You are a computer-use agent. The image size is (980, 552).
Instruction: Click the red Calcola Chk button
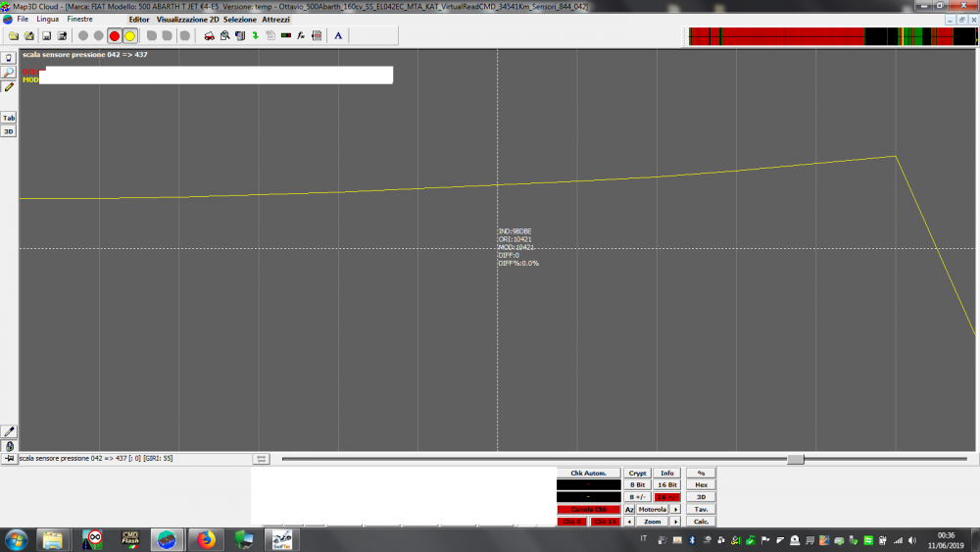click(x=588, y=510)
